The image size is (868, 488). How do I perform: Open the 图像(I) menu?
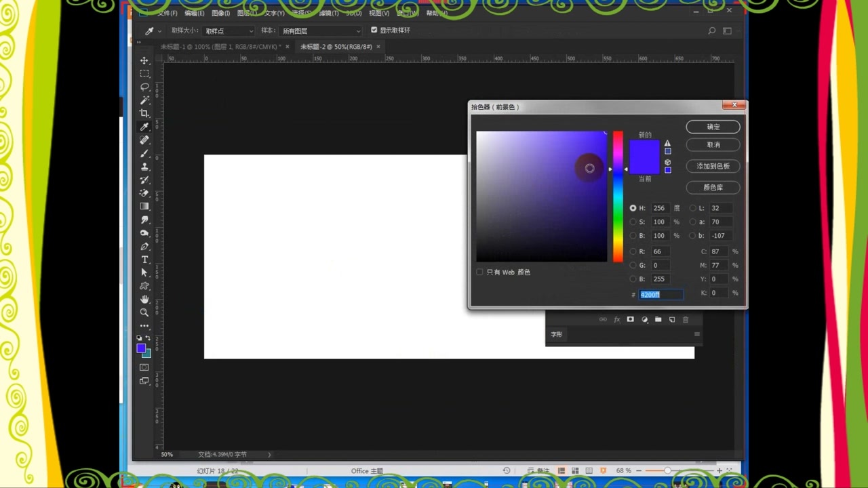pos(220,13)
